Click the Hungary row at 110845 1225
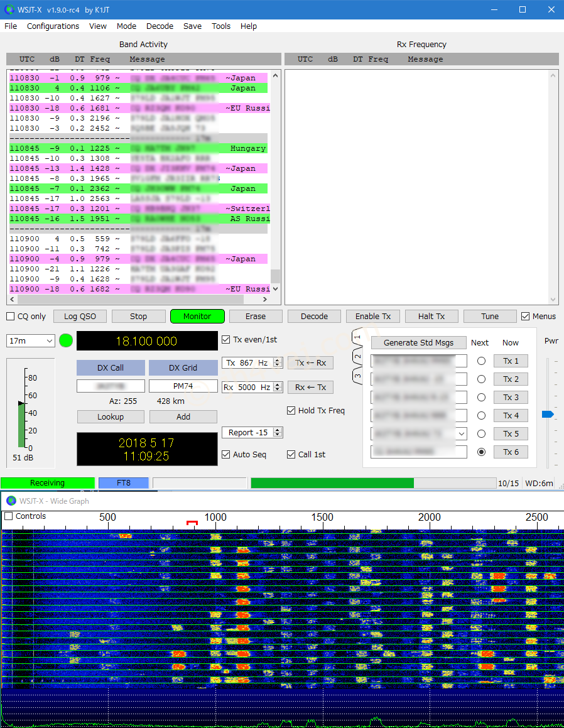The width and height of the screenshot is (564, 728). click(x=138, y=149)
